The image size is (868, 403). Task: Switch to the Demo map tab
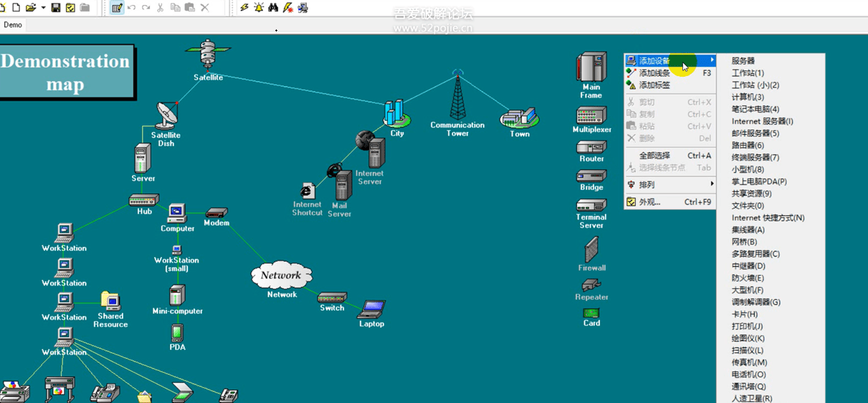(13, 25)
